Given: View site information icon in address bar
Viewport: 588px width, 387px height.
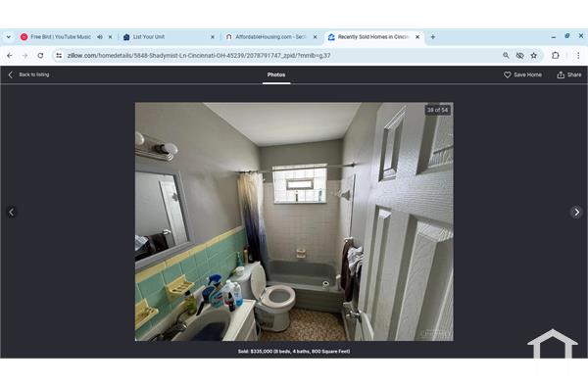Looking at the screenshot, I should pyautogui.click(x=59, y=56).
